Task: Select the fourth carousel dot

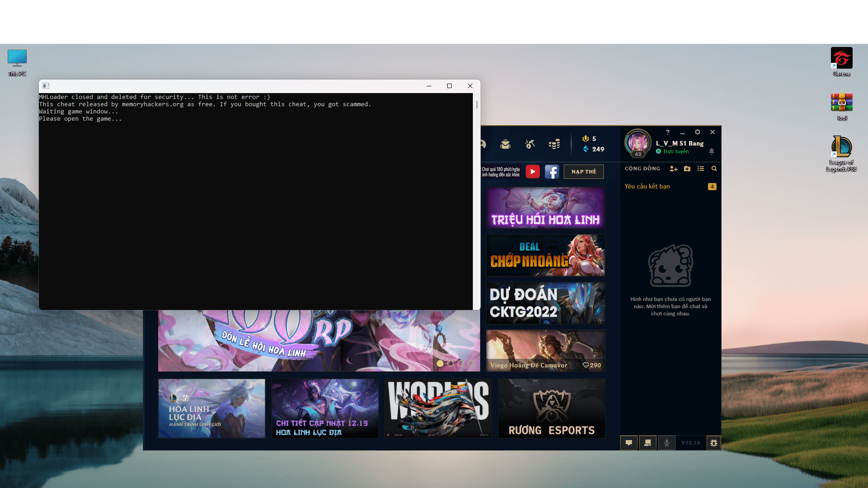Action: (x=471, y=363)
